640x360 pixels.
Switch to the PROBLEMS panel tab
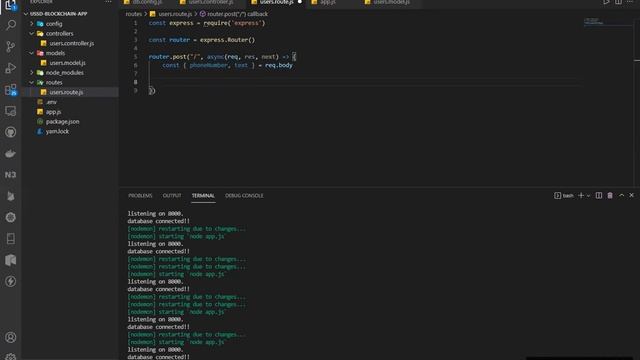tap(140, 196)
